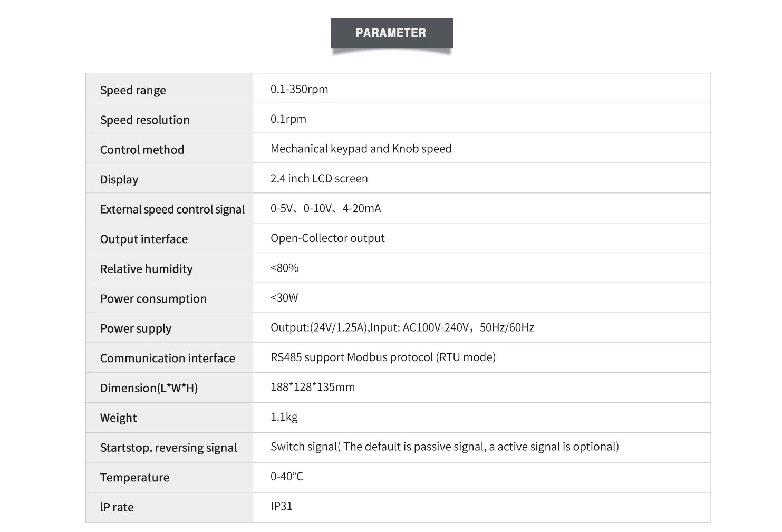Image resolution: width=782 pixels, height=532 pixels.
Task: Select the Relative humidity label
Action: click(146, 269)
